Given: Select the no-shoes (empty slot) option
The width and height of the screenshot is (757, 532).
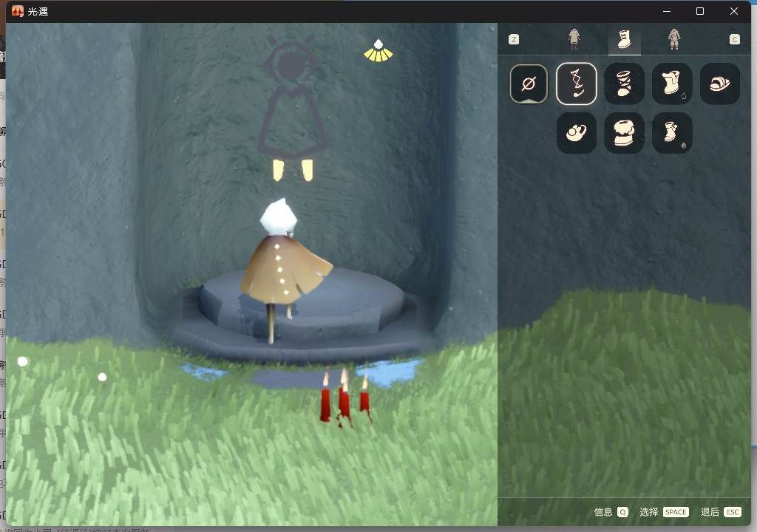Looking at the screenshot, I should [x=529, y=83].
